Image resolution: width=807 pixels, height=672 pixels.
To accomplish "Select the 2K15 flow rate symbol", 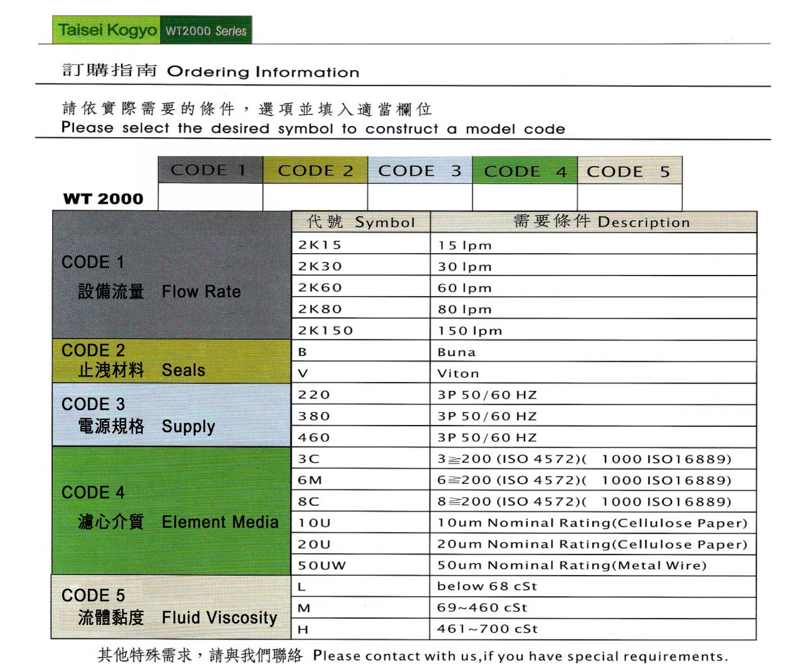I will (x=320, y=245).
